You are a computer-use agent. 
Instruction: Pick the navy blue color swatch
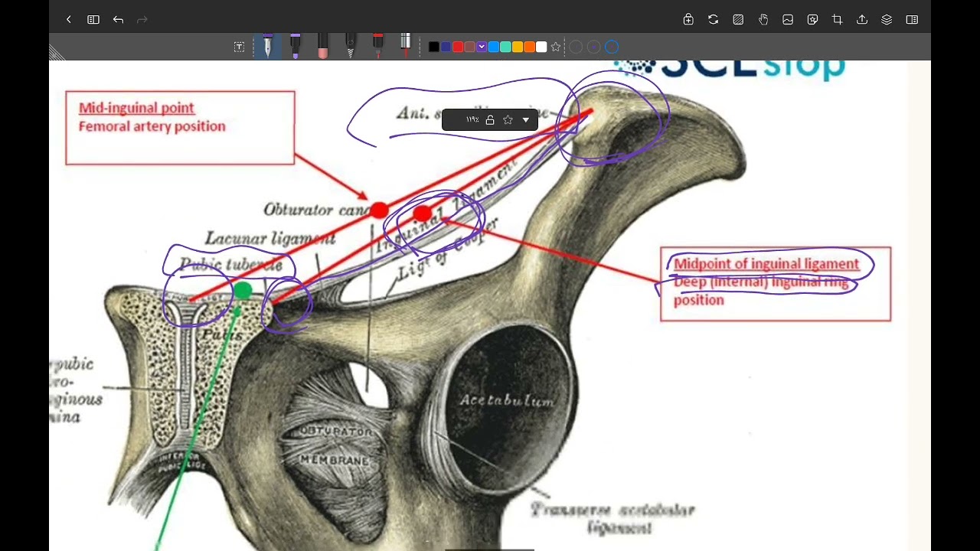point(446,47)
